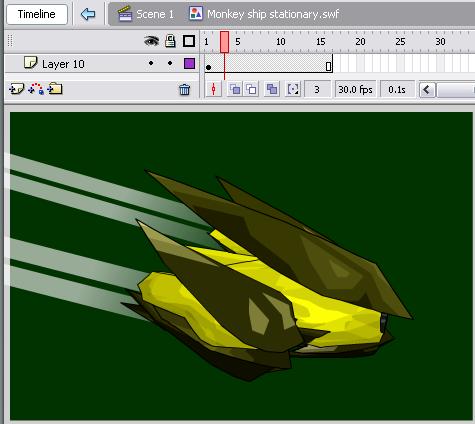The image size is (475, 424).
Task: Click the 30.0 fps frame rate display
Action: (x=355, y=89)
